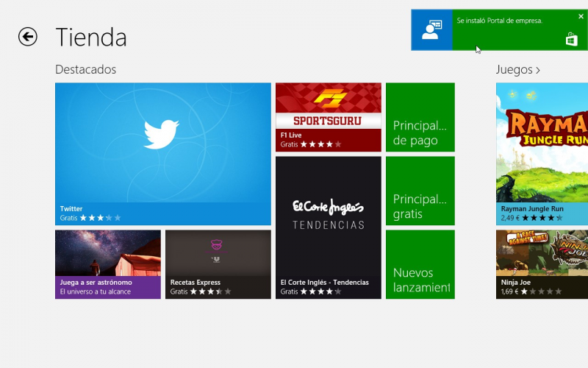588x368 pixels.
Task: Open the F1 Live Sportsguru tile
Action: coord(328,117)
